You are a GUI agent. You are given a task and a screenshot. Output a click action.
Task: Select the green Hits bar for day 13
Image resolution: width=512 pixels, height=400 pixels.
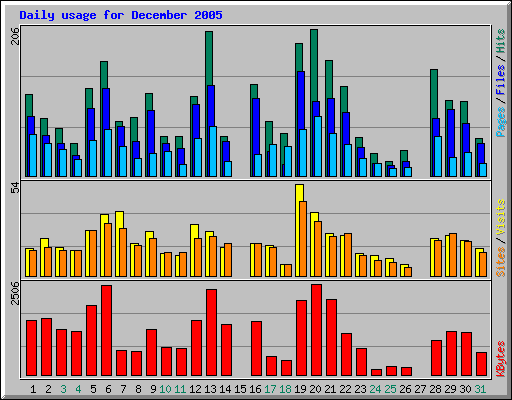(x=209, y=58)
